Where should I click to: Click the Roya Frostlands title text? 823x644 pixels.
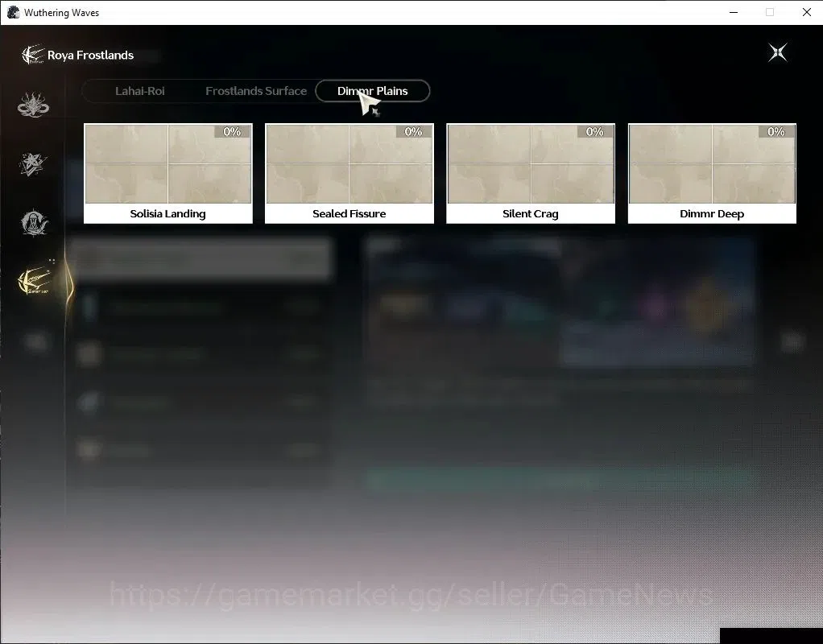coord(90,55)
